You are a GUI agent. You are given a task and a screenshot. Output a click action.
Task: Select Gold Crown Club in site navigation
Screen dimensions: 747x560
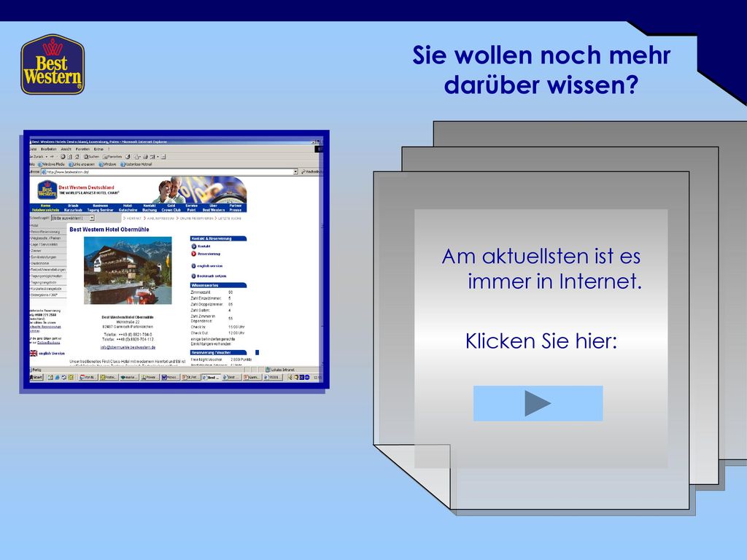tap(171, 208)
